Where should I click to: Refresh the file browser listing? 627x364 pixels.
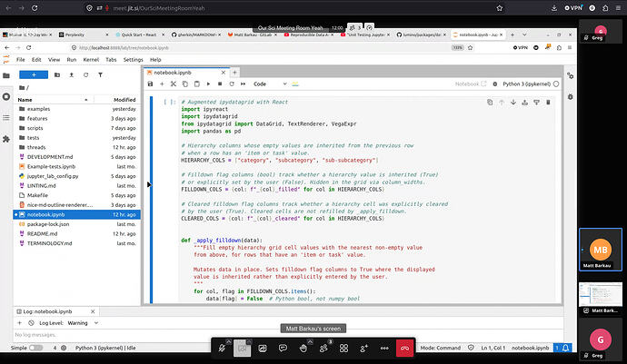(x=86, y=74)
